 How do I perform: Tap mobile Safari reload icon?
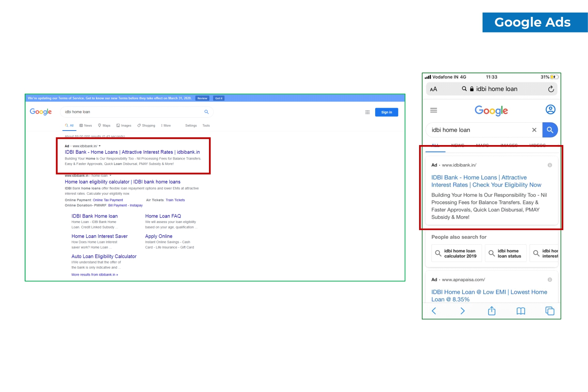click(551, 89)
